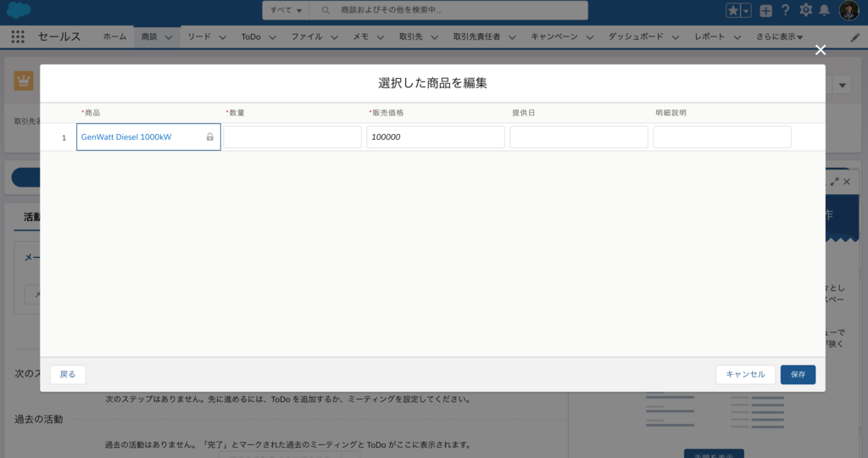
Task: Expand the レポート tab chevron
Action: (x=737, y=37)
